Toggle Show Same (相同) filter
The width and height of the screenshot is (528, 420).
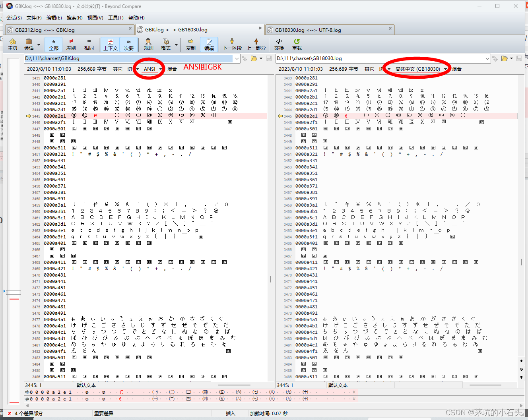click(89, 44)
